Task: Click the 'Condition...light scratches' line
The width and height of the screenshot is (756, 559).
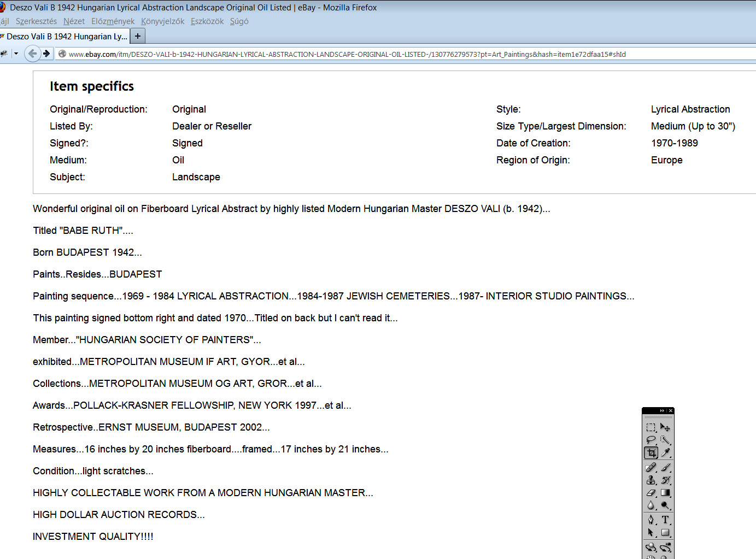Action: point(93,471)
